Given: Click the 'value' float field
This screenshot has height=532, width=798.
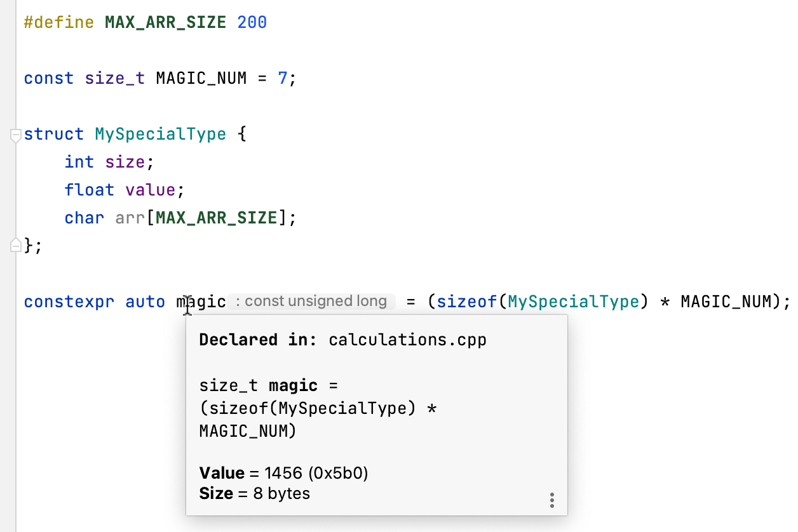Looking at the screenshot, I should (151, 190).
